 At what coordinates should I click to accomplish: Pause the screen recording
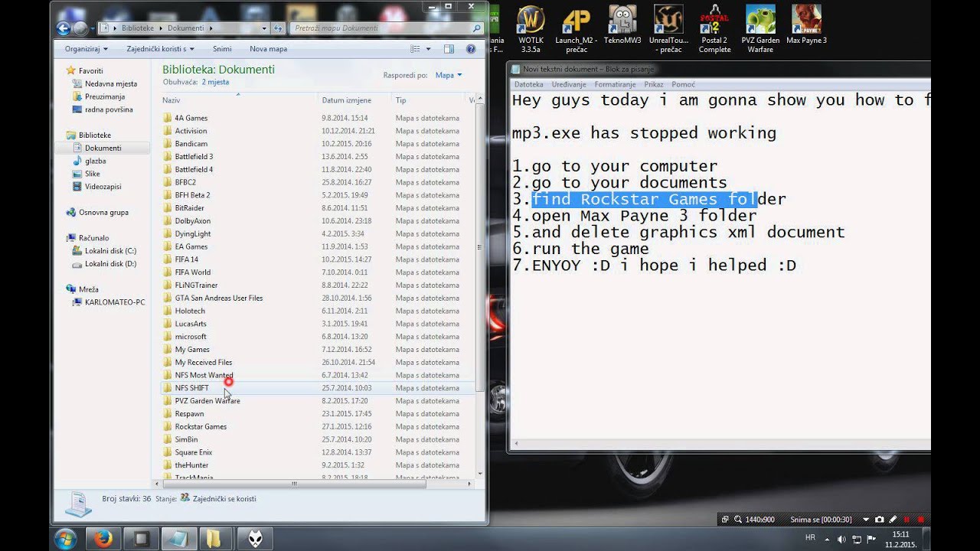pyautogui.click(x=907, y=520)
